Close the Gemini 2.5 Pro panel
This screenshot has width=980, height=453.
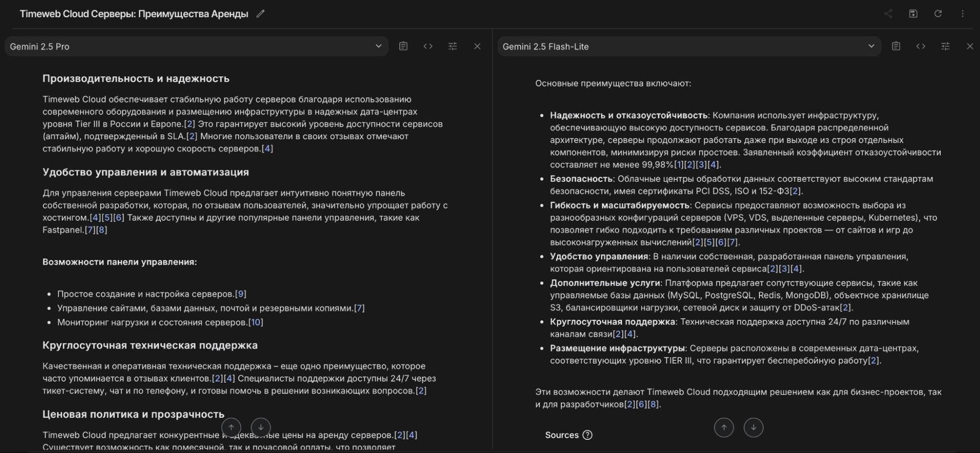[477, 46]
